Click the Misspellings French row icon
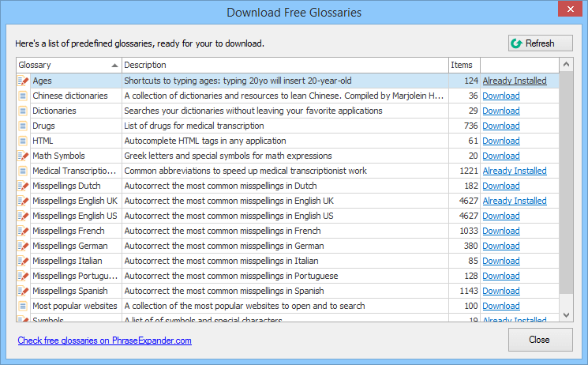Viewport: 588px width, 365px height. point(23,231)
